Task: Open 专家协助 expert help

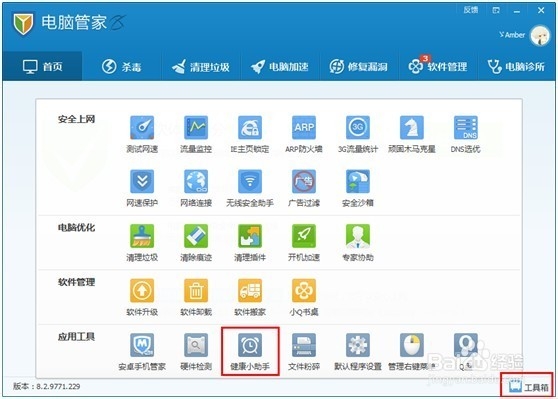Action: (x=358, y=243)
